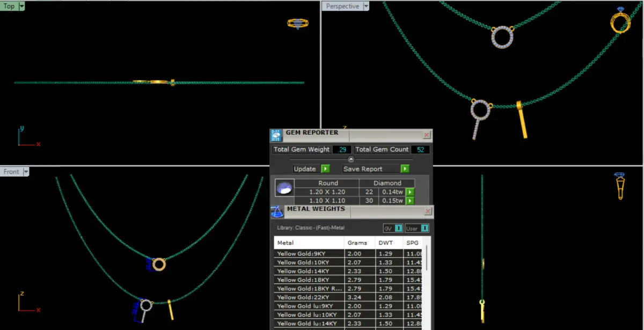Click the ring model in Perspective viewport

[620, 21]
